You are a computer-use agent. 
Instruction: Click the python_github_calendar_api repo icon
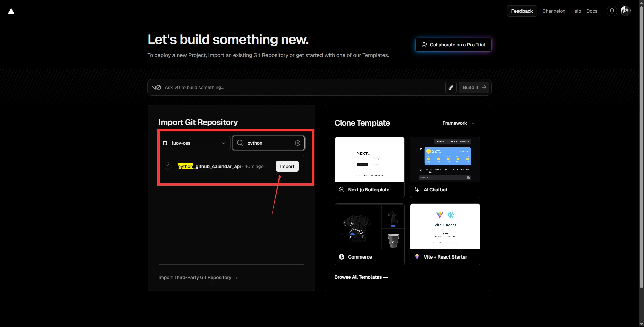coord(168,166)
